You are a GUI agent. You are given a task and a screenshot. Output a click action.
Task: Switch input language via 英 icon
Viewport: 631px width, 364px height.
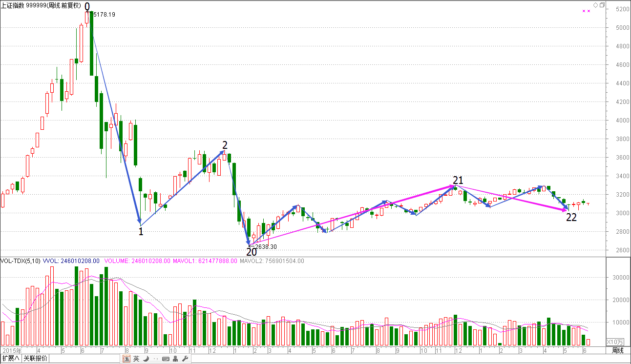[x=136, y=359]
